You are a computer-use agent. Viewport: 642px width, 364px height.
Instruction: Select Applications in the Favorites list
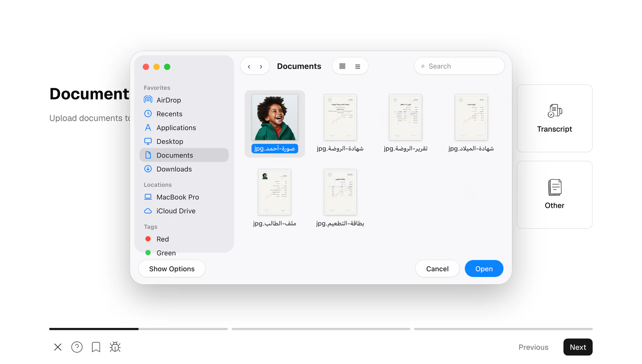tap(184, 128)
